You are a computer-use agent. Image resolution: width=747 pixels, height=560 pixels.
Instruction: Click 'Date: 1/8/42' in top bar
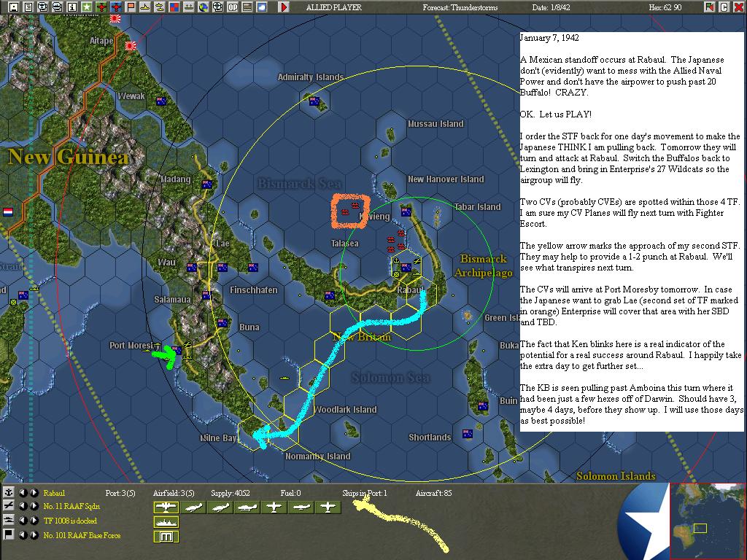(x=551, y=7)
